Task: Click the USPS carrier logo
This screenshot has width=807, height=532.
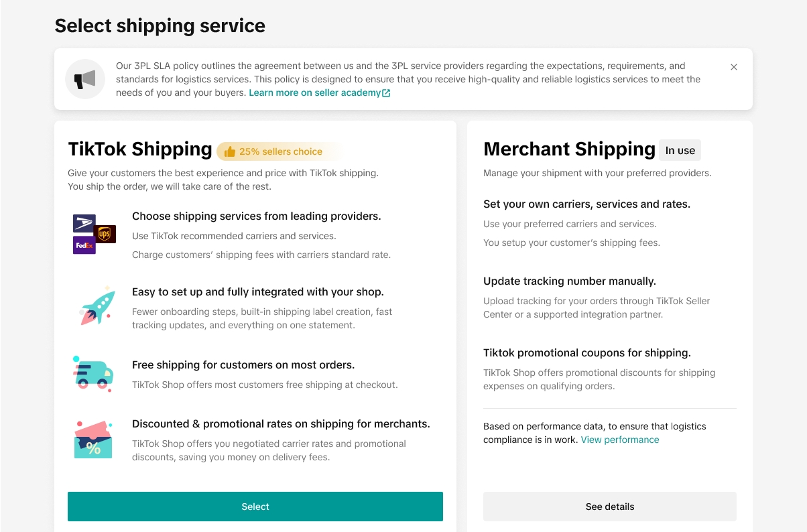Action: click(84, 223)
